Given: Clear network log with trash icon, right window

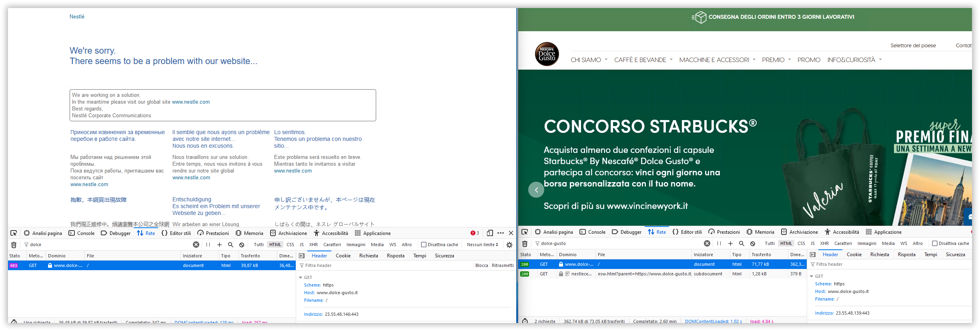Looking at the screenshot, I should coord(525,243).
